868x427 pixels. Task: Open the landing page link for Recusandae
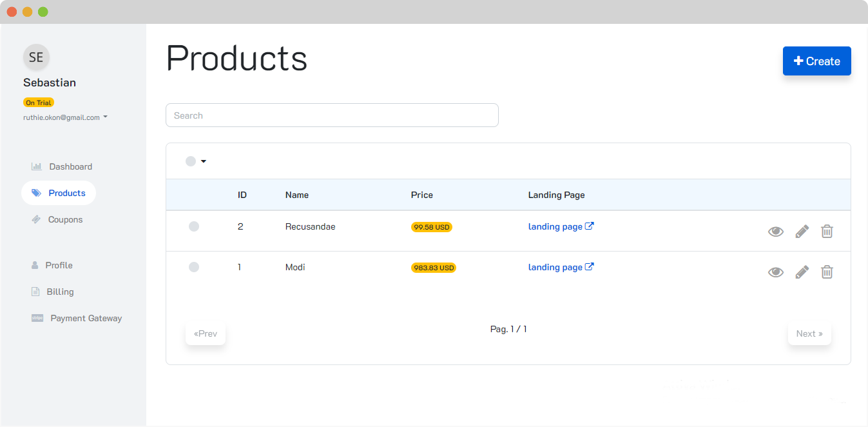(561, 226)
